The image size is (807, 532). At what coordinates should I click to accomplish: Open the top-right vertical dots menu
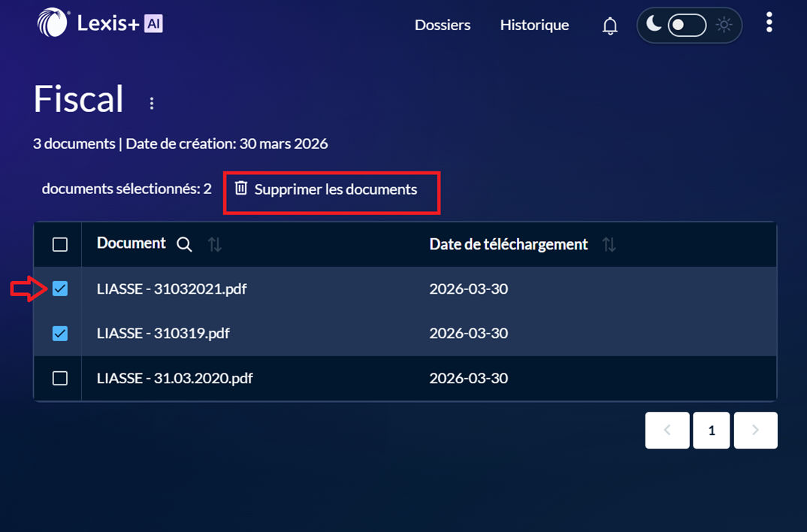click(x=769, y=23)
